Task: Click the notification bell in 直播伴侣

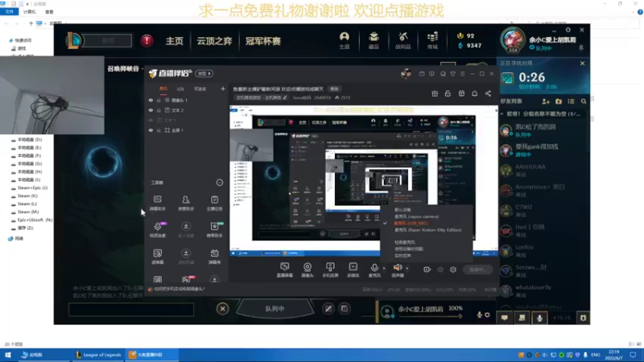Action: (474, 93)
